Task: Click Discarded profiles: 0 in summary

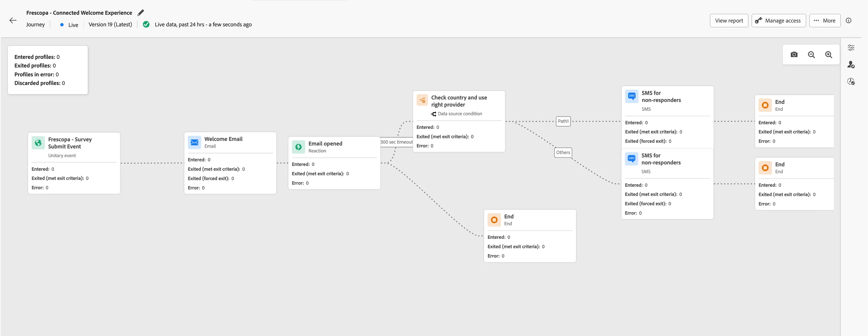Action: click(x=40, y=83)
